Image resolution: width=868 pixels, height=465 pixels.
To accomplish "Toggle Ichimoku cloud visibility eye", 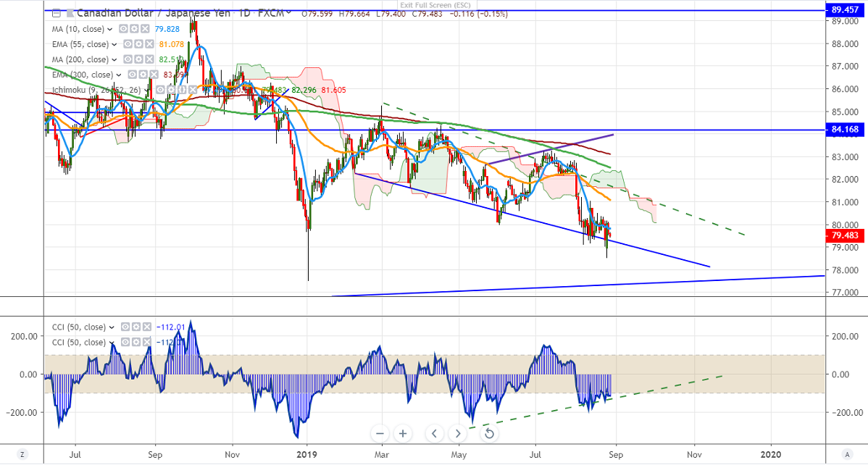I will pyautogui.click(x=161, y=90).
